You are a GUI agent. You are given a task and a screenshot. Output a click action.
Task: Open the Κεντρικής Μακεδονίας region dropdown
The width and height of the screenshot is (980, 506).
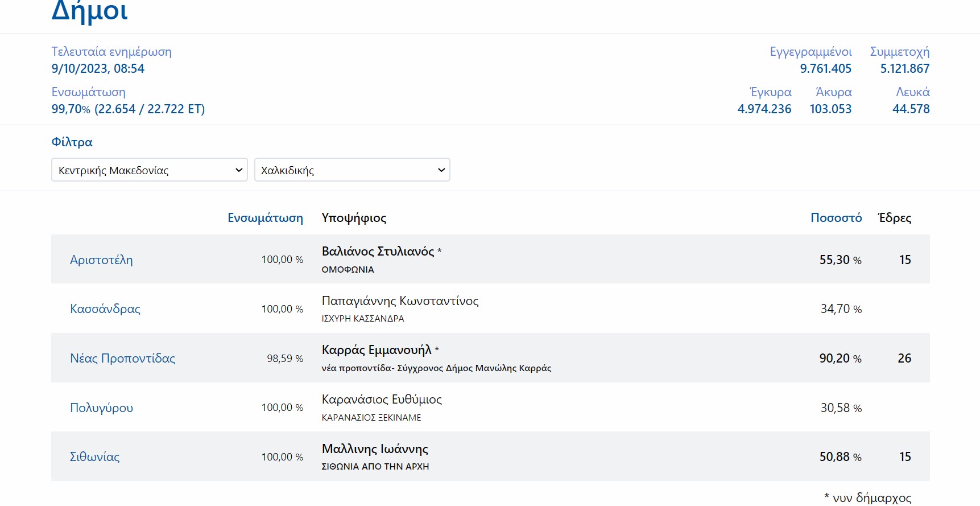click(149, 170)
